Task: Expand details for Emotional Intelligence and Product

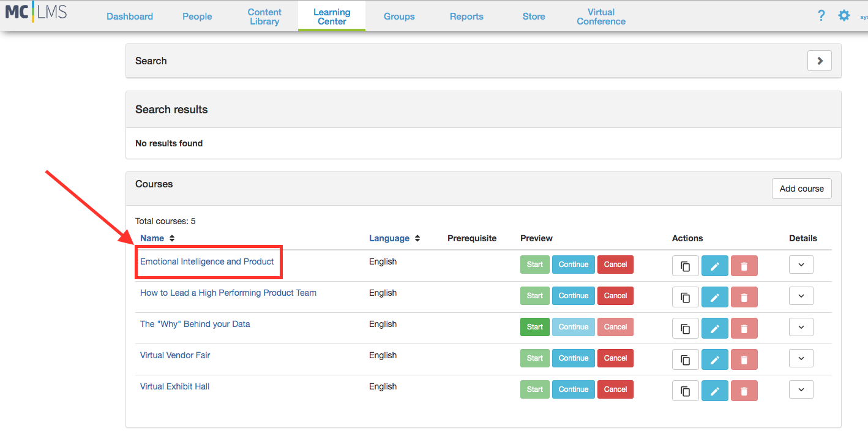Action: tap(801, 265)
